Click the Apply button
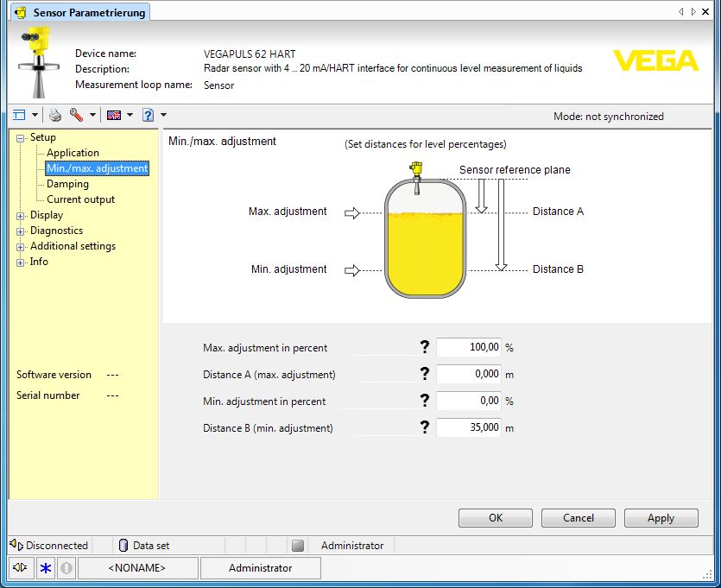721x588 pixels. (x=661, y=518)
